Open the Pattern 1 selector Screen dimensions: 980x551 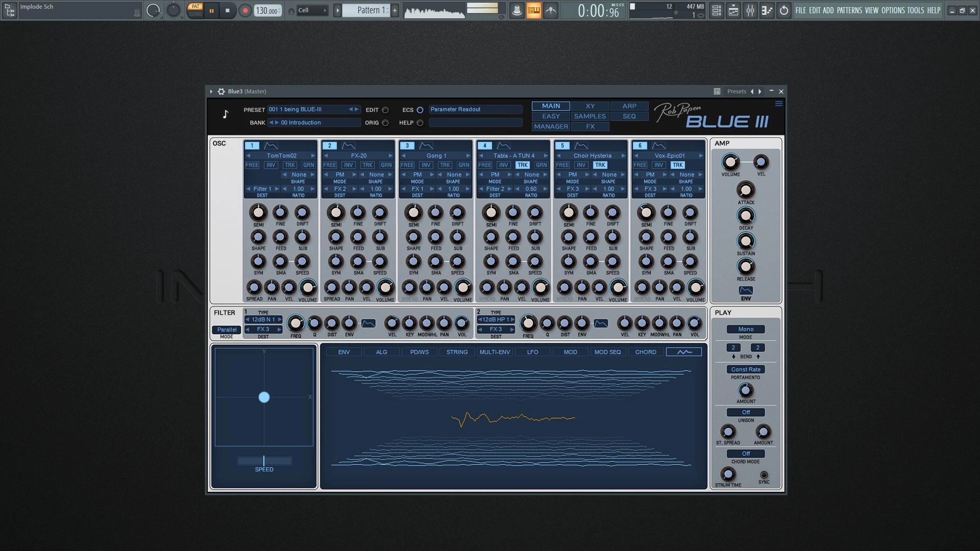[x=366, y=10]
